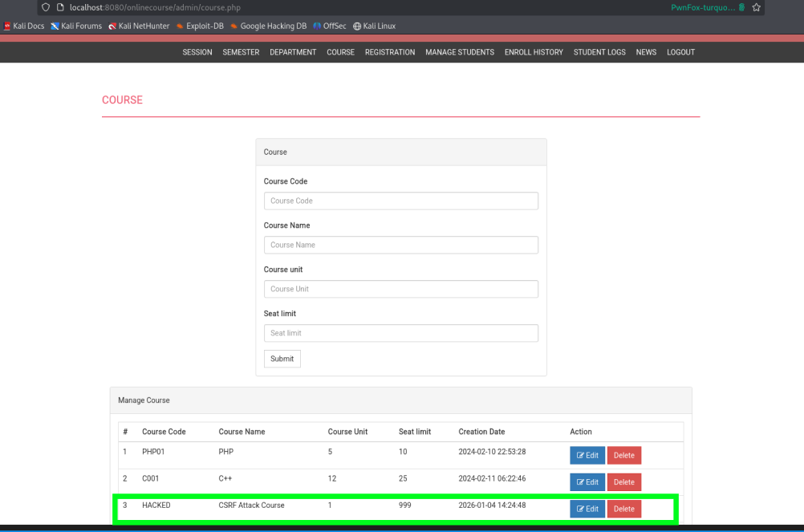Go to the DEPARTMENT menu
The image size is (804, 532).
(x=294, y=52)
